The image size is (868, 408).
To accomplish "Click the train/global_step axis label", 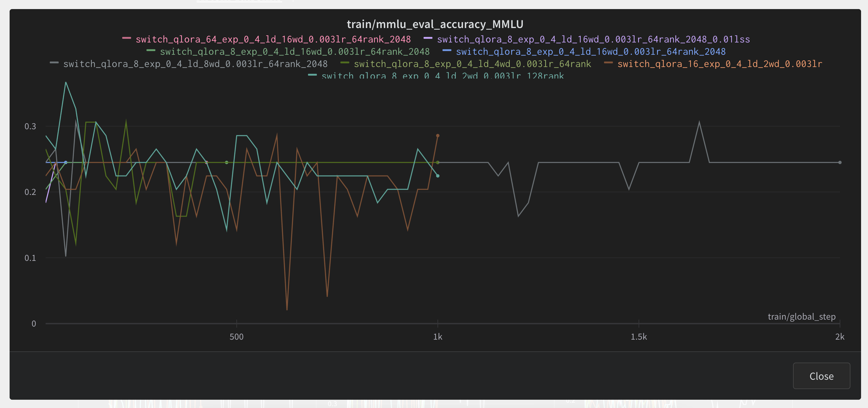I will pyautogui.click(x=801, y=317).
